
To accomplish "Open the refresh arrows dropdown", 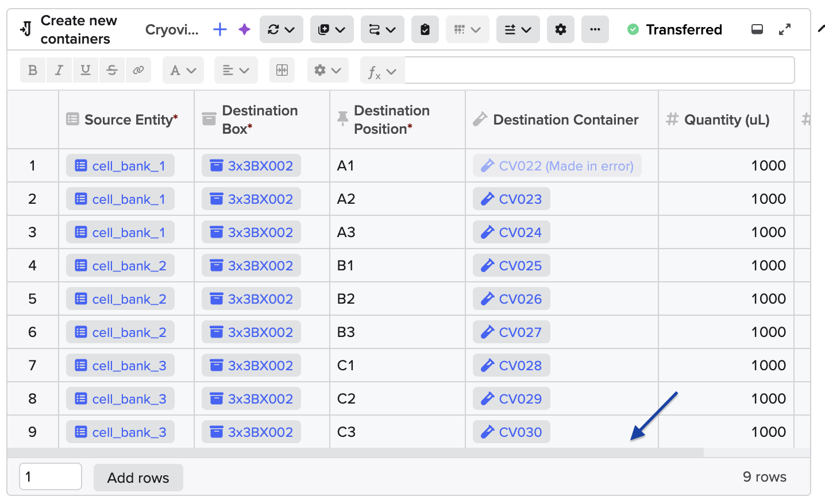I will [x=282, y=29].
